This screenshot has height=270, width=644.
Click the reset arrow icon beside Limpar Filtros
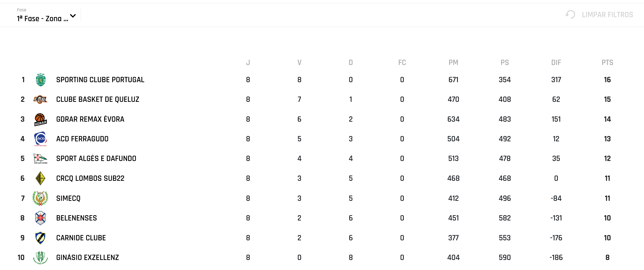tap(570, 15)
